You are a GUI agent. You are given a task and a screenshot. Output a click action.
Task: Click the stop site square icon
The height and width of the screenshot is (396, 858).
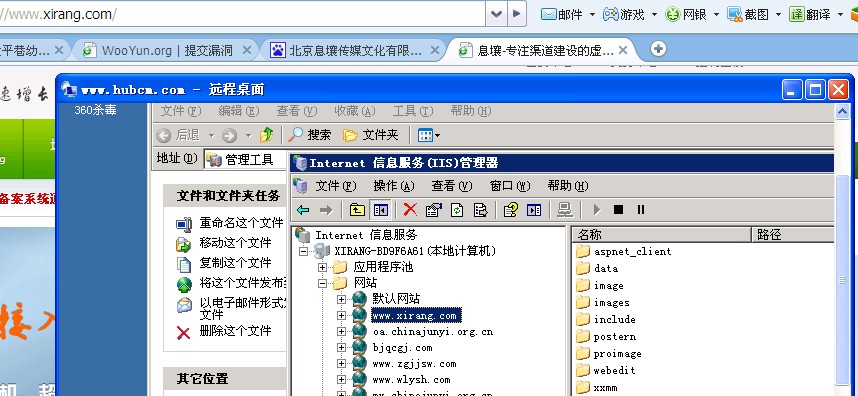[618, 209]
